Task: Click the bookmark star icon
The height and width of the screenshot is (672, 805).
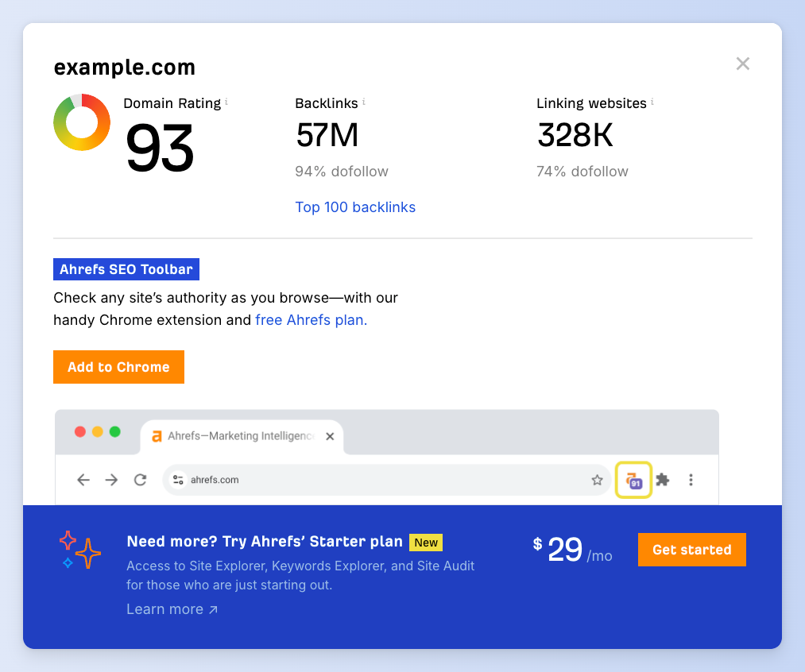Action: pos(597,480)
